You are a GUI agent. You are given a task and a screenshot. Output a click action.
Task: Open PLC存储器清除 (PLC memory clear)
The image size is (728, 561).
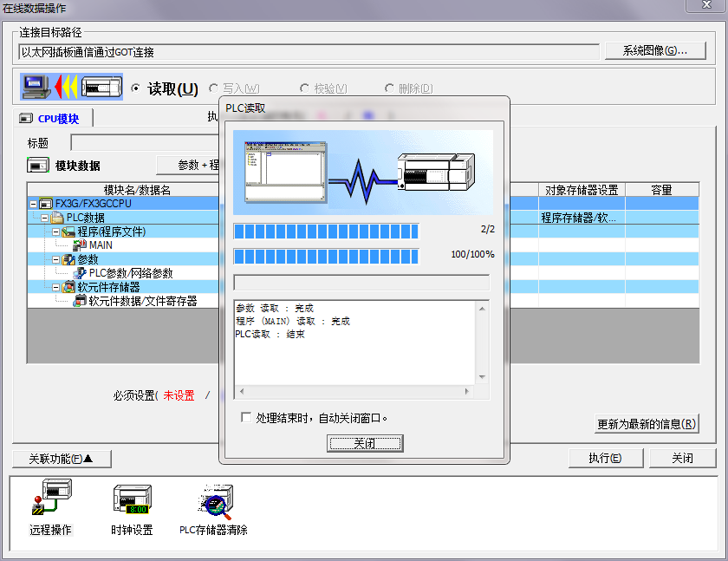[214, 501]
